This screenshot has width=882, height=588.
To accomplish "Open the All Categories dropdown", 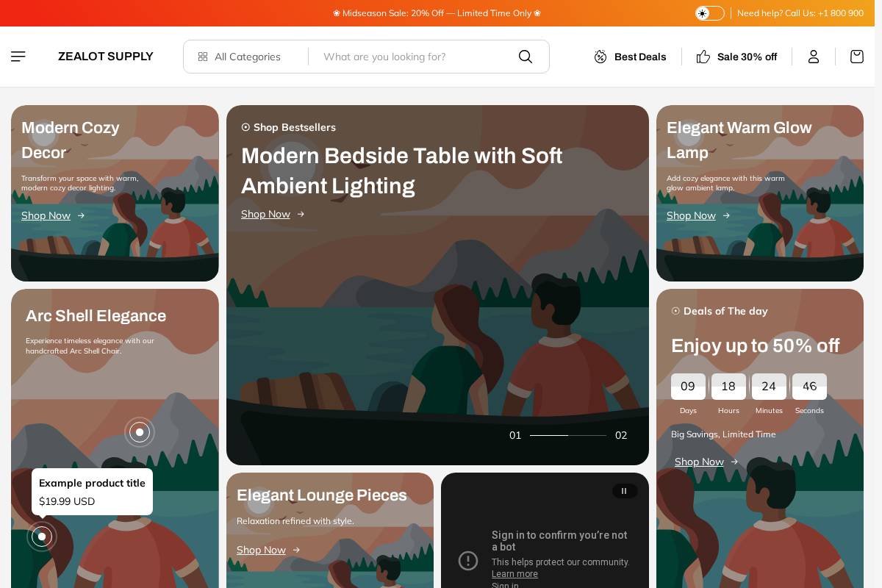I will point(239,57).
